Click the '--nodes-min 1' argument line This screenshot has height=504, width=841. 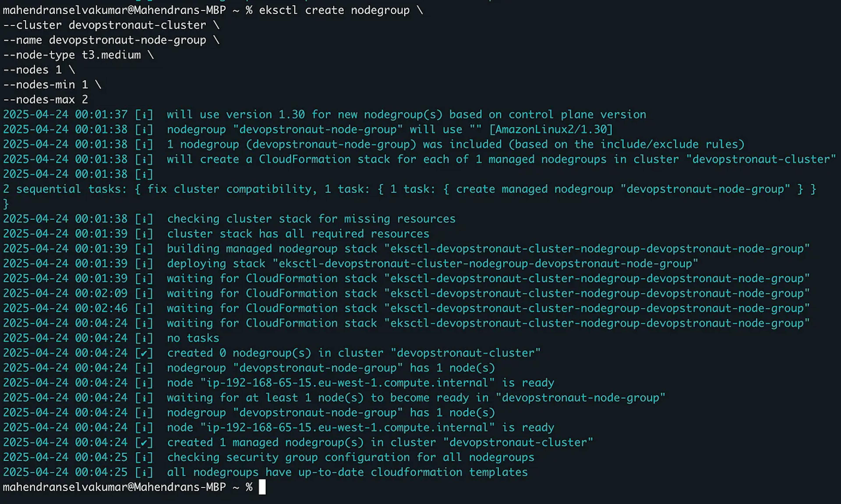pos(52,85)
